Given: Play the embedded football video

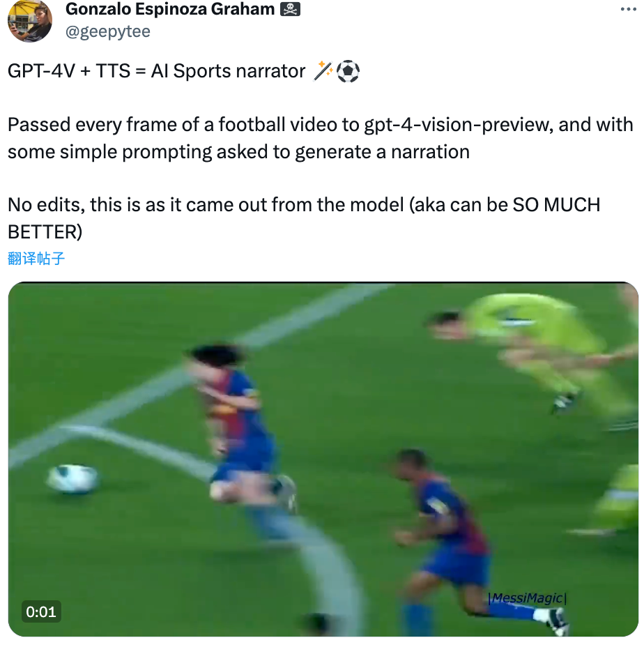Looking at the screenshot, I should point(323,459).
